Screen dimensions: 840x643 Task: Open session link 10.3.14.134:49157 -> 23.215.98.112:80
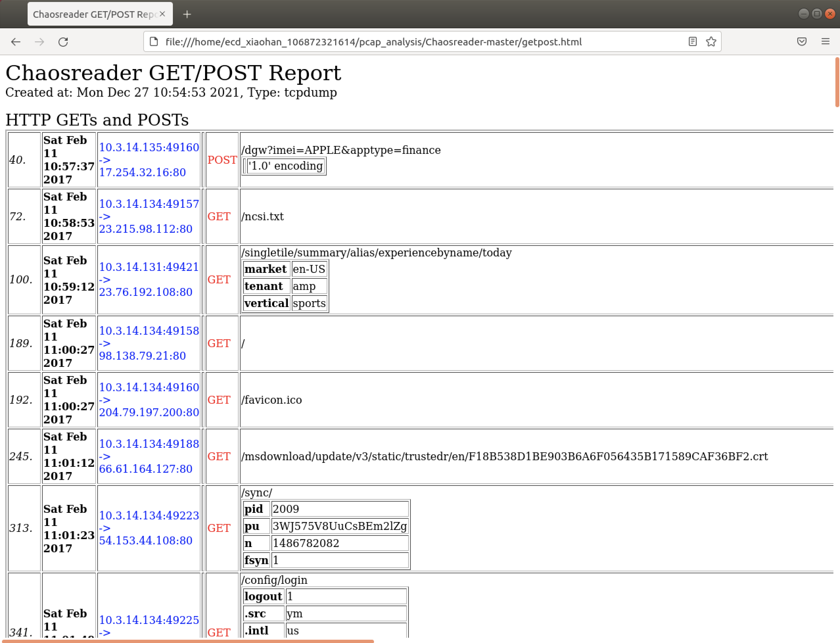tap(149, 216)
